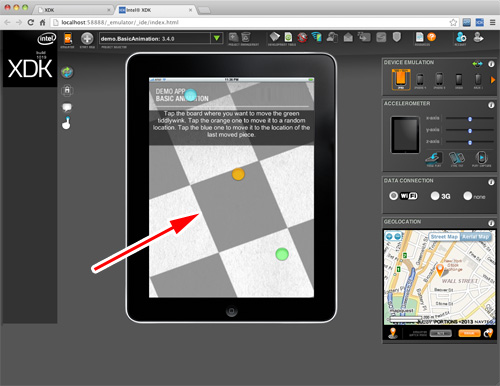Click the refresh emulator icon in sidebar

(67, 72)
